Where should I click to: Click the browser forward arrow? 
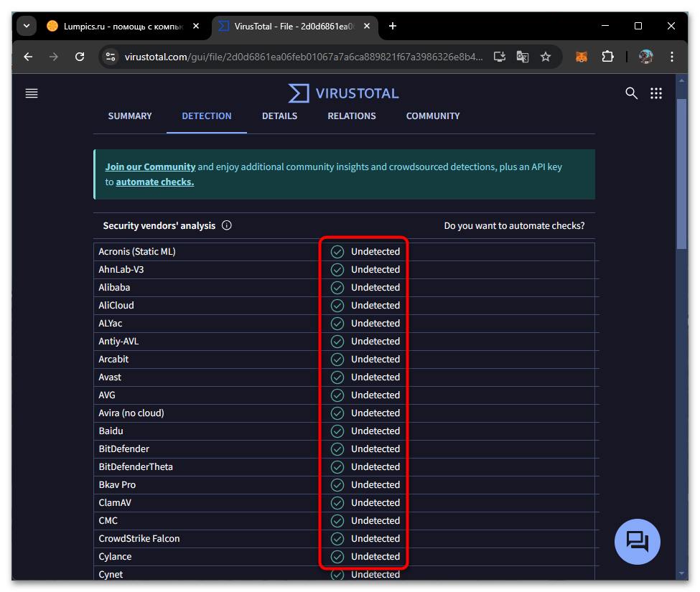[x=54, y=57]
